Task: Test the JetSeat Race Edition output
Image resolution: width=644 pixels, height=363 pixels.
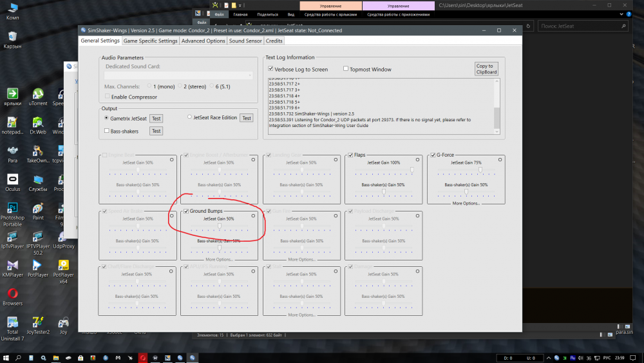Action: point(247,118)
